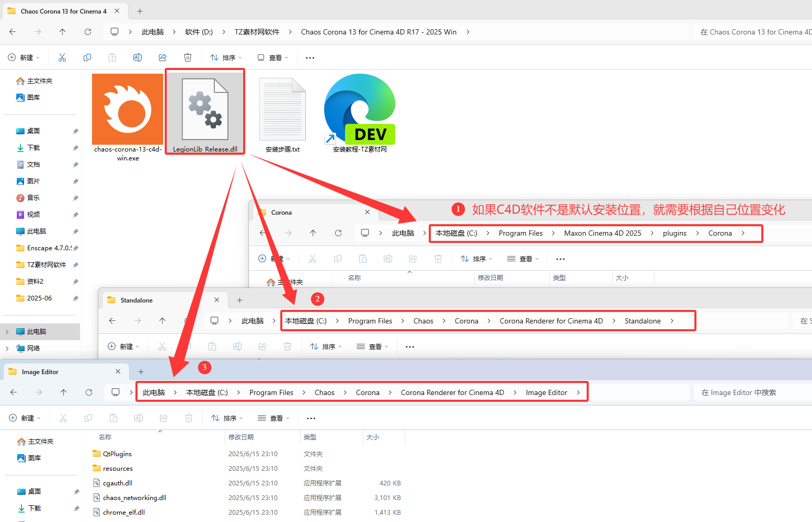Screen dimensions: 812x522
Task: Expand the 网络 node in the sidebar
Action: [x=7, y=349]
